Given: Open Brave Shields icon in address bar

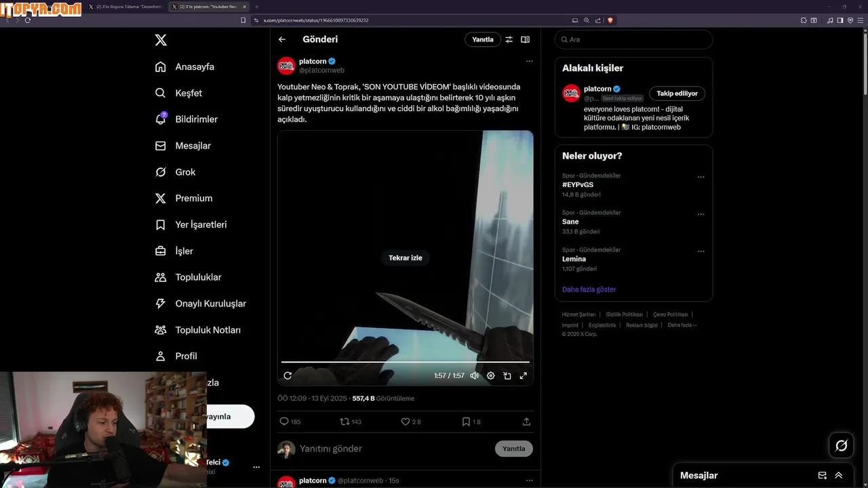Looking at the screenshot, I should (610, 20).
